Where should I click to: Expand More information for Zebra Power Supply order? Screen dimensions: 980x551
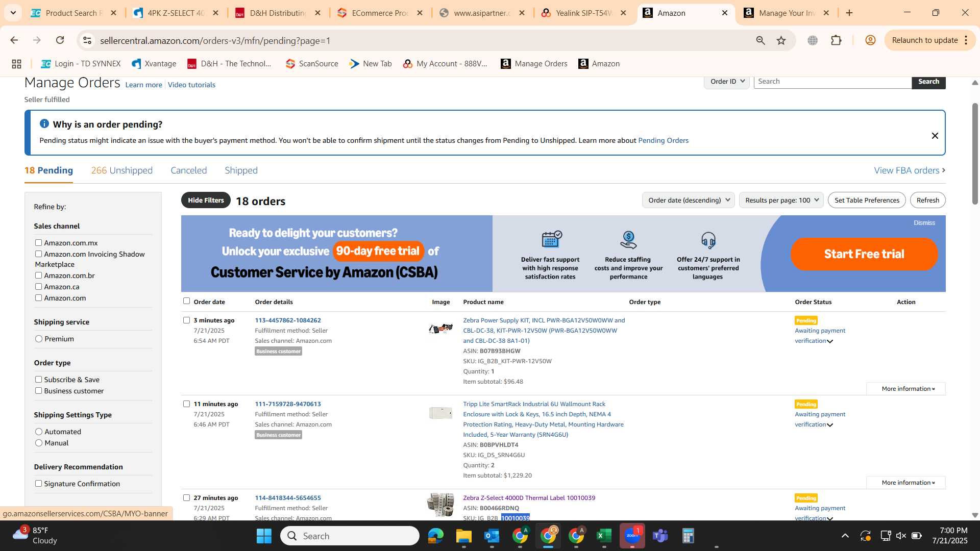[x=906, y=389]
